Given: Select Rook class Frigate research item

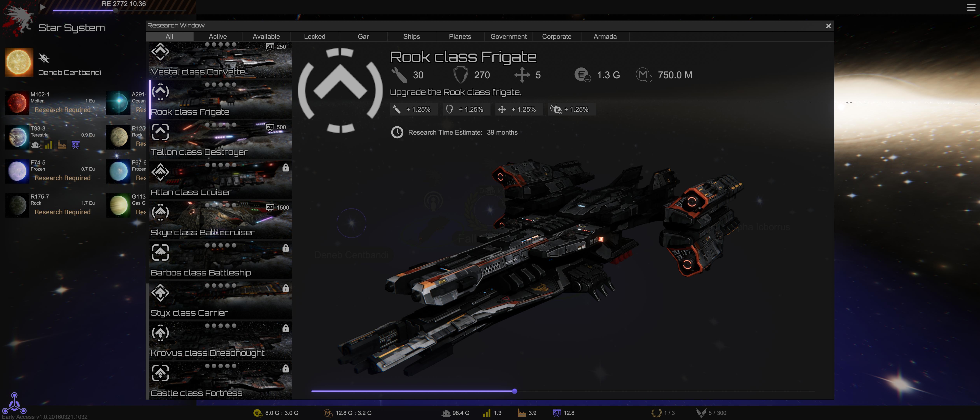Looking at the screenshot, I should tap(221, 100).
